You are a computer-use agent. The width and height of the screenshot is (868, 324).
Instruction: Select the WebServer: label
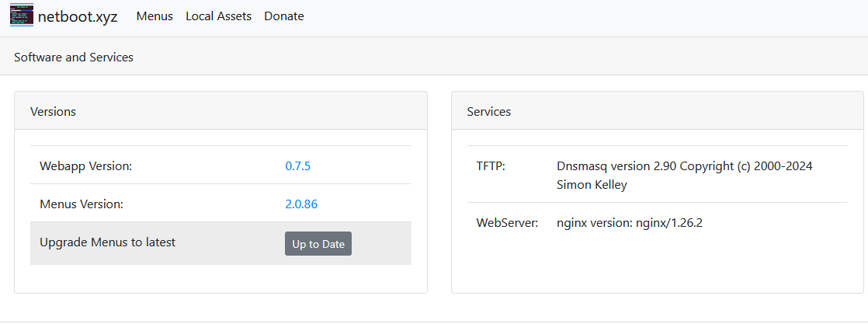click(x=507, y=223)
